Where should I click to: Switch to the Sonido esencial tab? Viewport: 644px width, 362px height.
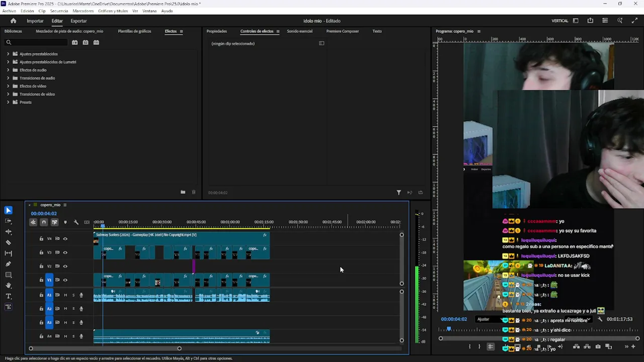click(300, 31)
